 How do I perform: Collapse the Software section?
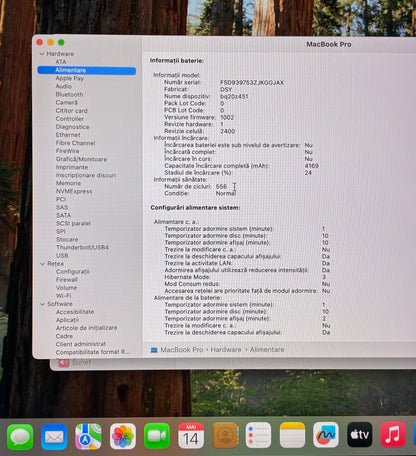pyautogui.click(x=42, y=304)
